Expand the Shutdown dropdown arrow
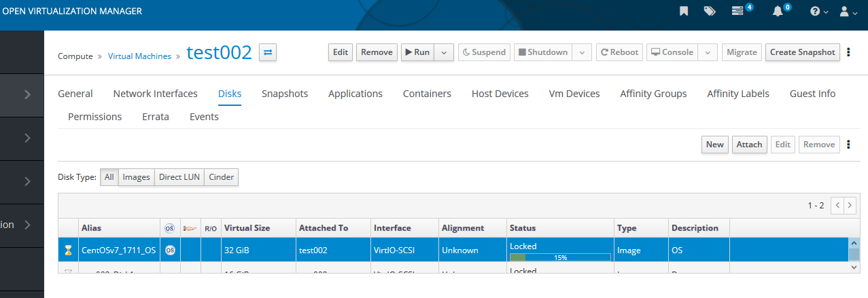Image resolution: width=868 pixels, height=298 pixels. coord(582,52)
